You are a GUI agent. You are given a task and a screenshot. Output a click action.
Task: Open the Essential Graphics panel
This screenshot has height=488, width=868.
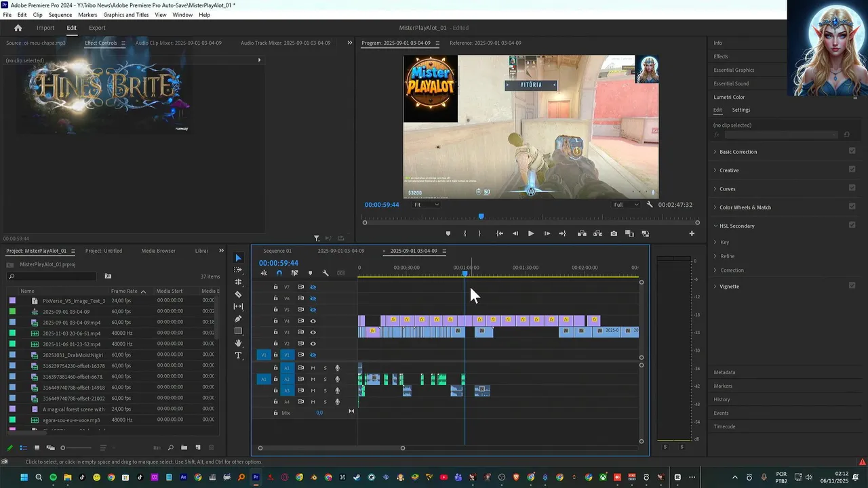tap(734, 70)
